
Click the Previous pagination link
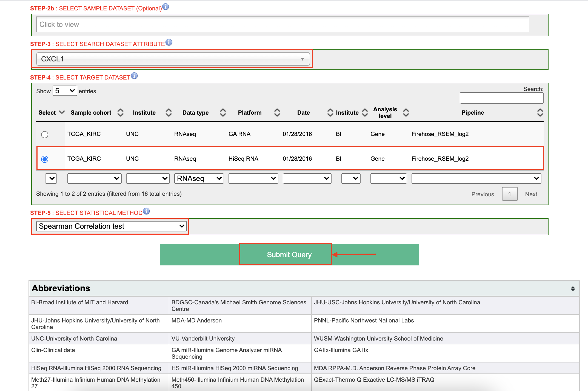click(x=483, y=194)
